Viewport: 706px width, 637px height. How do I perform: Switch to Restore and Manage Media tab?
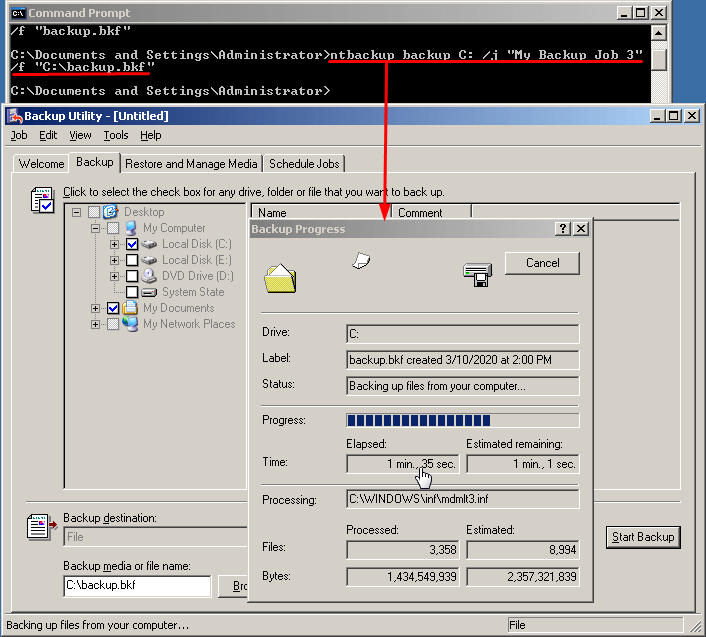click(x=191, y=164)
